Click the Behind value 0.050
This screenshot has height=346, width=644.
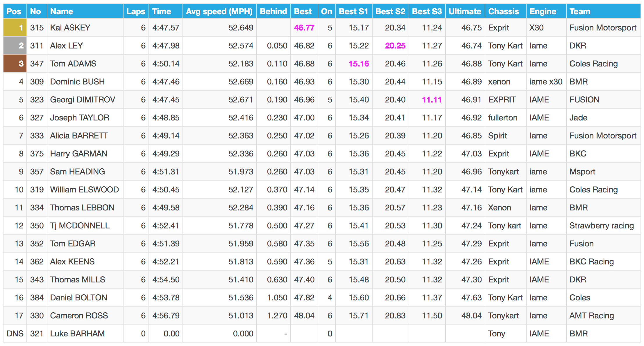(x=277, y=46)
